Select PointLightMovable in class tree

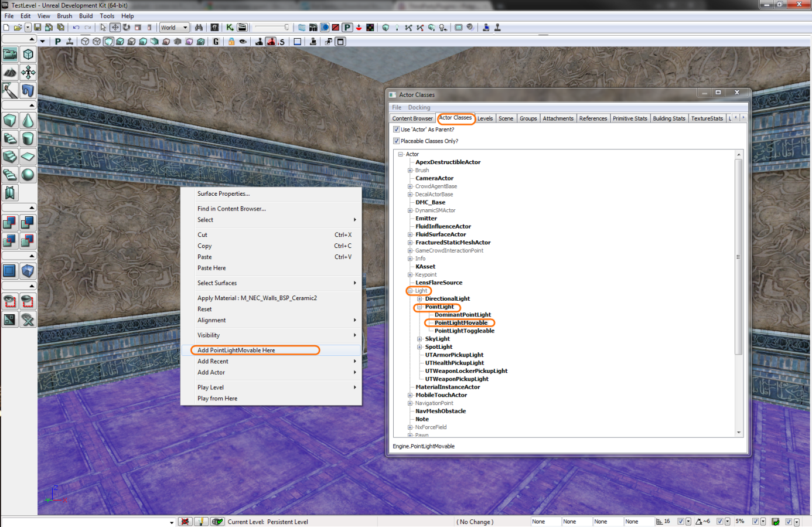click(461, 323)
